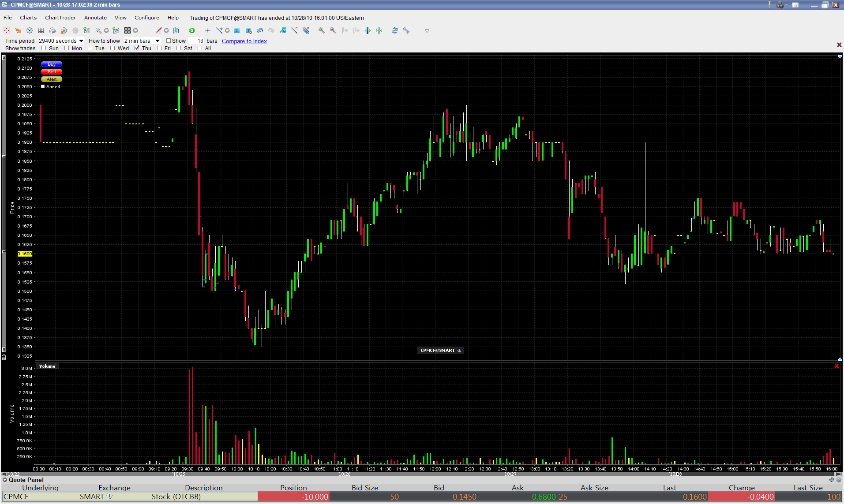The width and height of the screenshot is (844, 504).
Task: Expand the How to show dropdown
Action: (158, 41)
